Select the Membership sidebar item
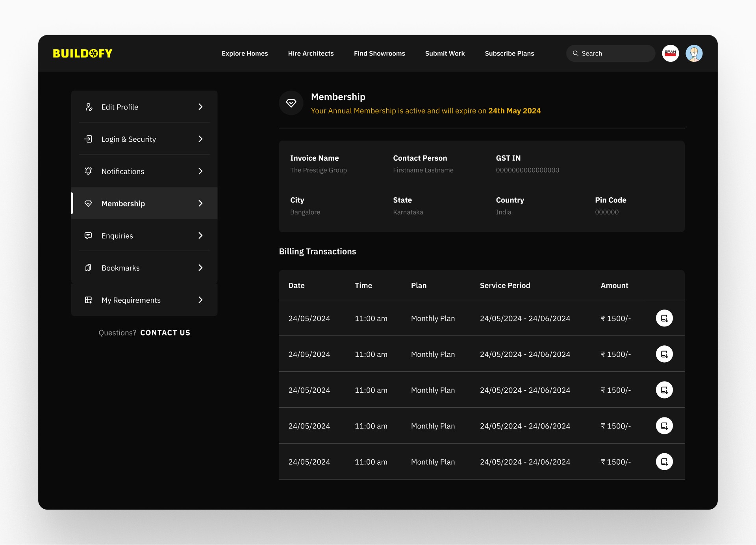Viewport: 756px width, 545px height. tap(123, 204)
